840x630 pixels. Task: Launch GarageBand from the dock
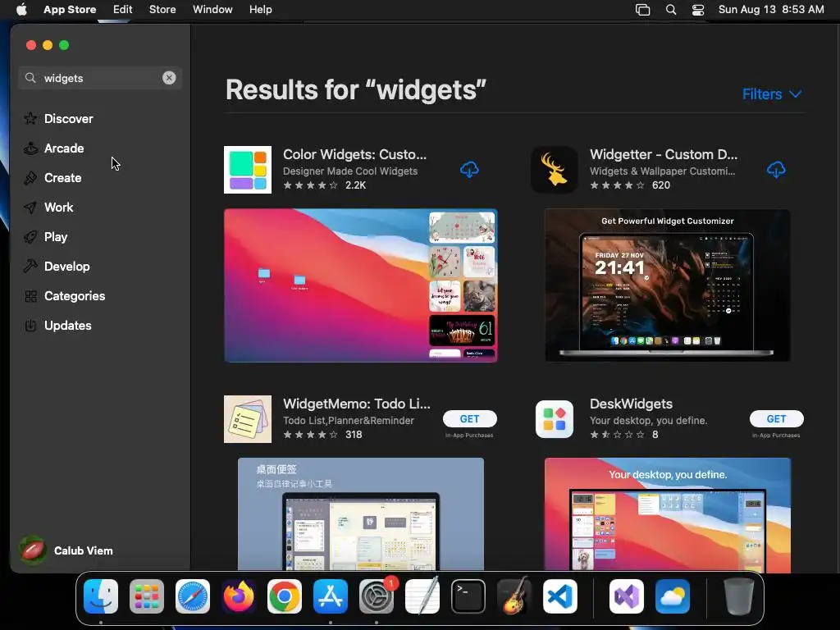pyautogui.click(x=514, y=596)
